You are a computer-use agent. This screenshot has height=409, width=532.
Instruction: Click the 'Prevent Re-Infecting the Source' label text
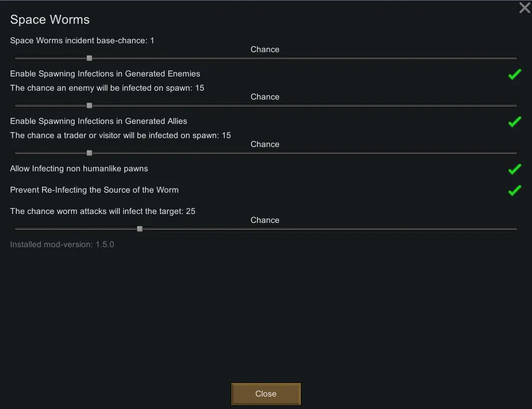(94, 190)
